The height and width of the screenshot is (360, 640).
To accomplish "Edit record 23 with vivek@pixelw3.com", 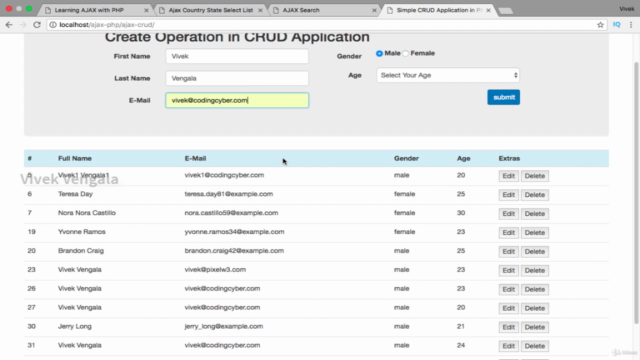I will 509,271.
